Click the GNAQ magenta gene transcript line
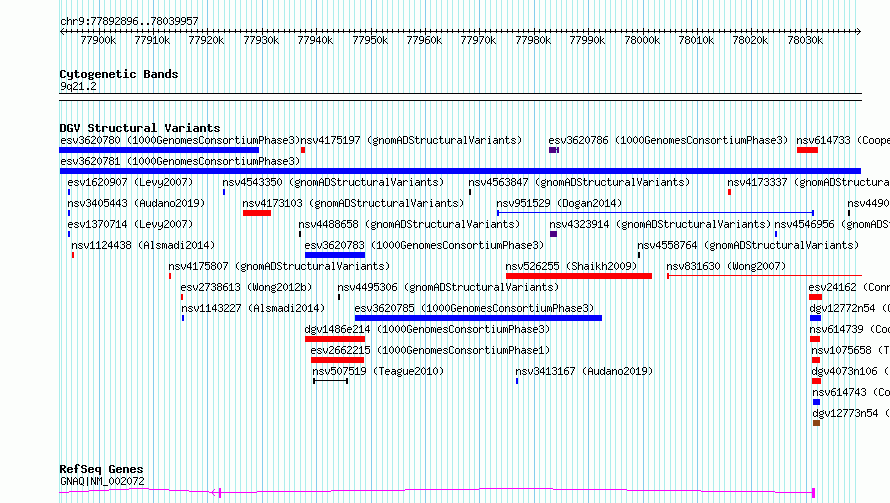 coord(437,491)
